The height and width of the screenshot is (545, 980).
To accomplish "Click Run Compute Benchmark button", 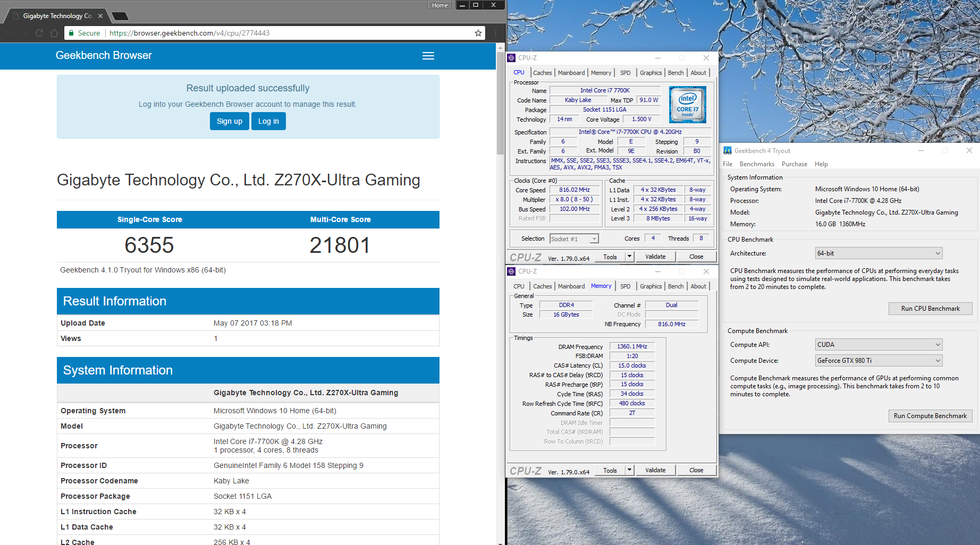I will (x=930, y=416).
